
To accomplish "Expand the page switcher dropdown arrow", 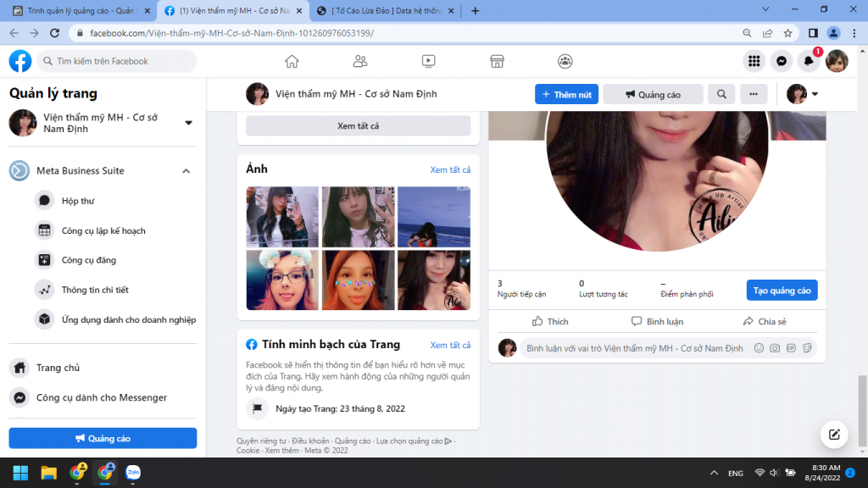I will [188, 123].
